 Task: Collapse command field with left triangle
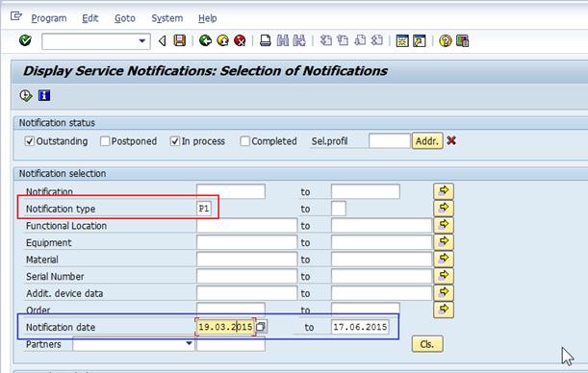coord(163,40)
